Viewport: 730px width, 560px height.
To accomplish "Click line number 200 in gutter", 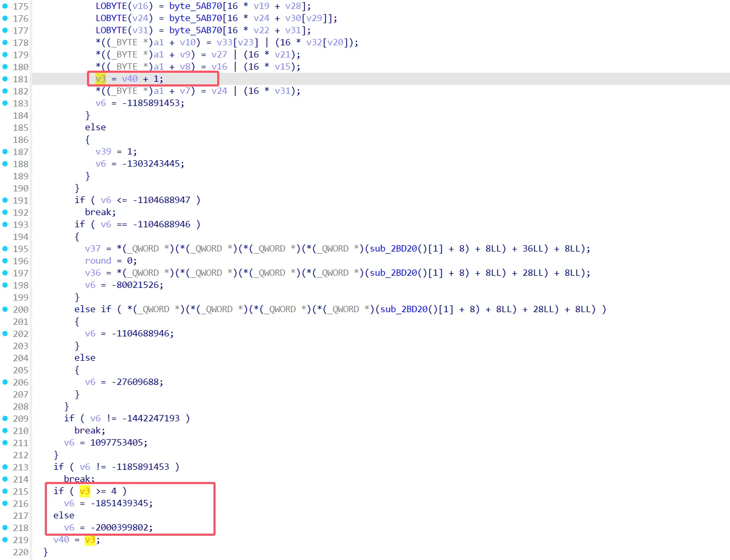I will click(x=21, y=310).
